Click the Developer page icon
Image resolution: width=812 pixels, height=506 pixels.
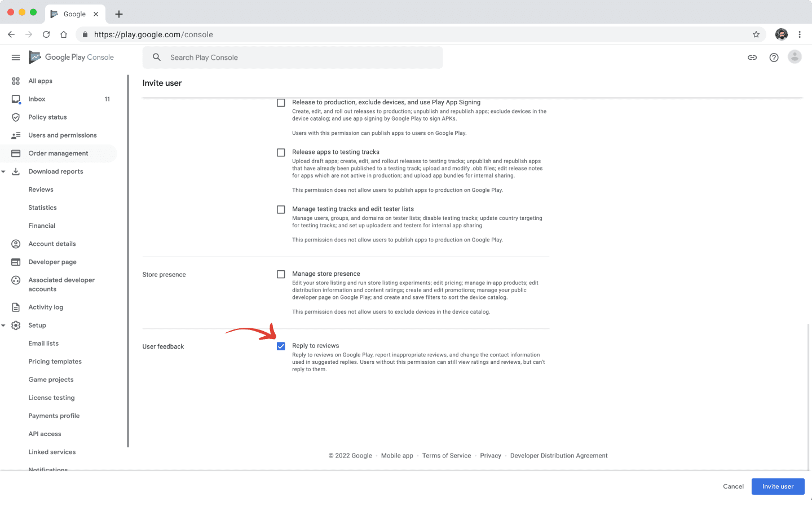click(x=16, y=262)
